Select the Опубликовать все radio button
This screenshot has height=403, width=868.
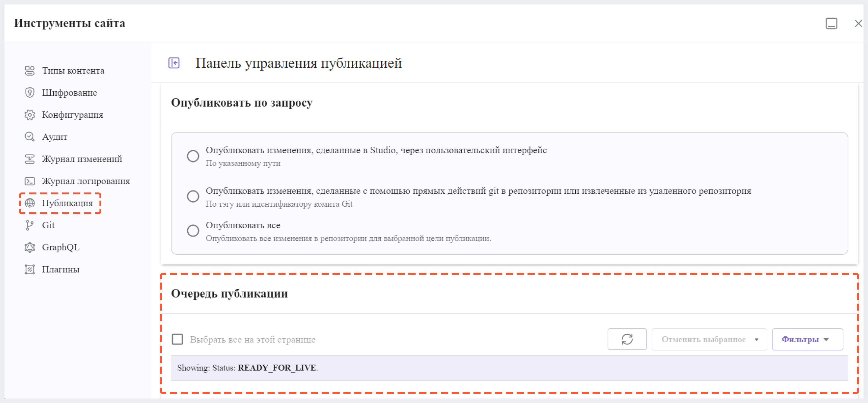(x=193, y=231)
